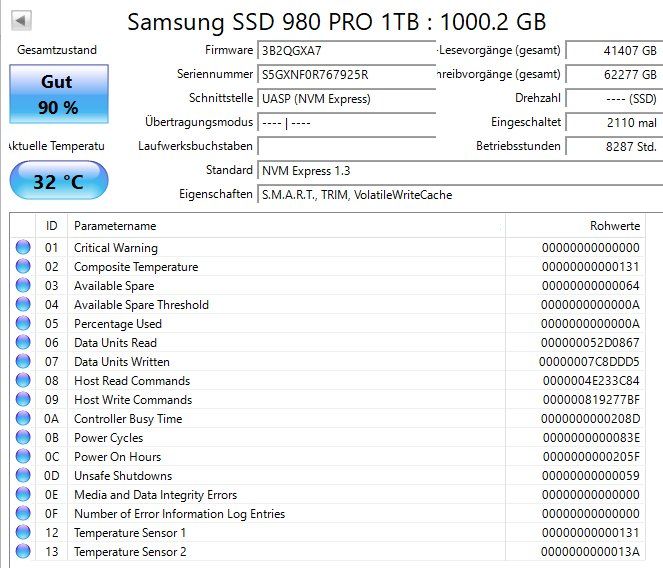Select status orb for Host Read Commands
This screenshot has width=663, height=568.
pyautogui.click(x=23, y=380)
